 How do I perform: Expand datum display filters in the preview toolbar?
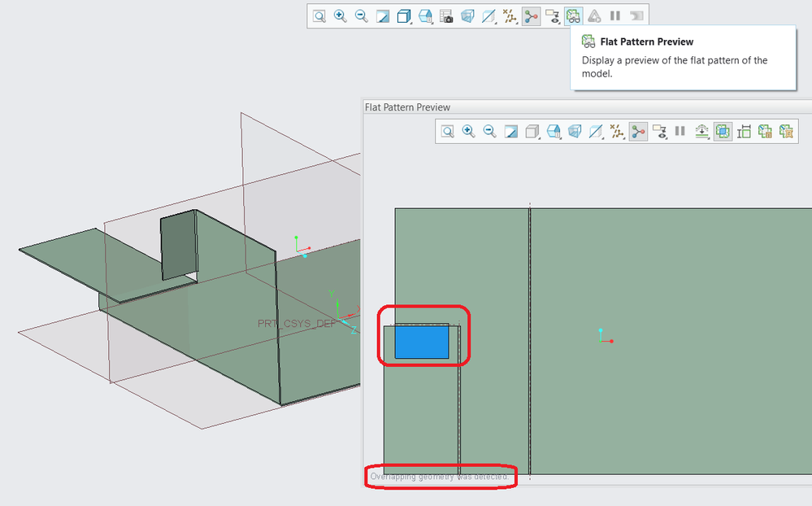617,132
